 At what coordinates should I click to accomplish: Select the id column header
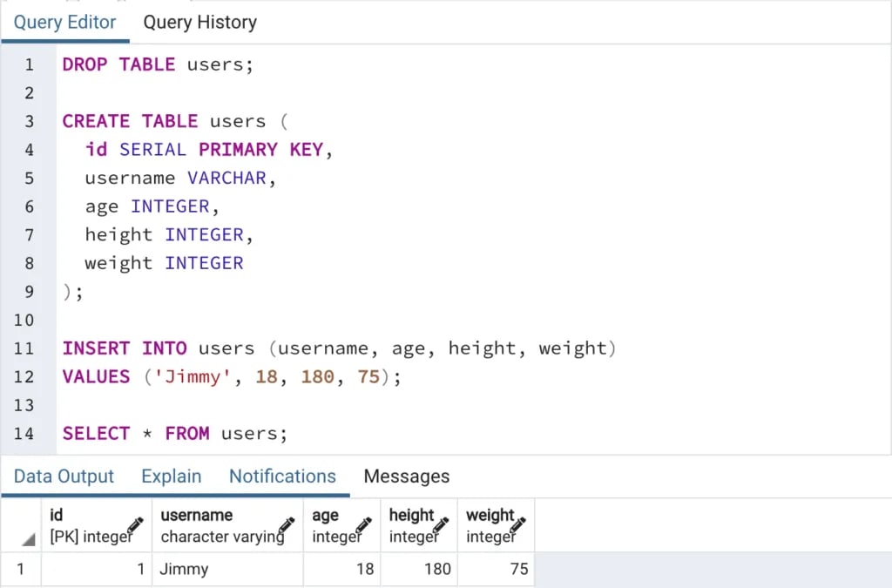[97, 525]
